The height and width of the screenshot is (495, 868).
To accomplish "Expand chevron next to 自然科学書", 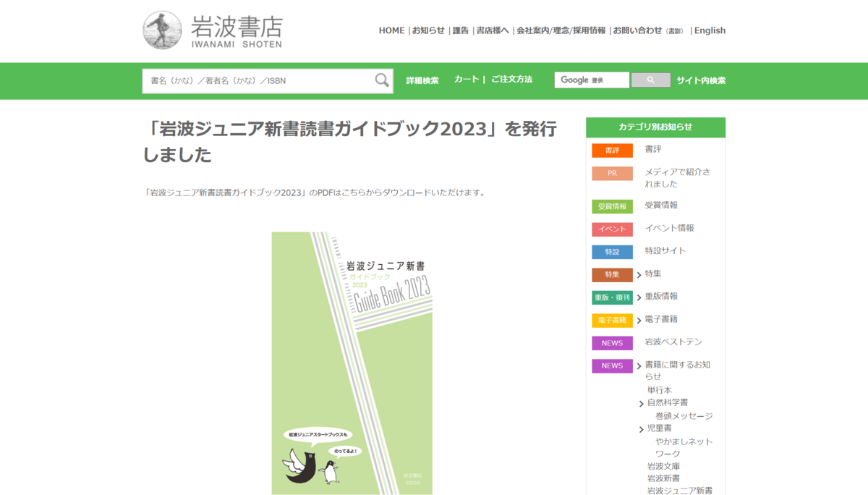I will (x=642, y=404).
